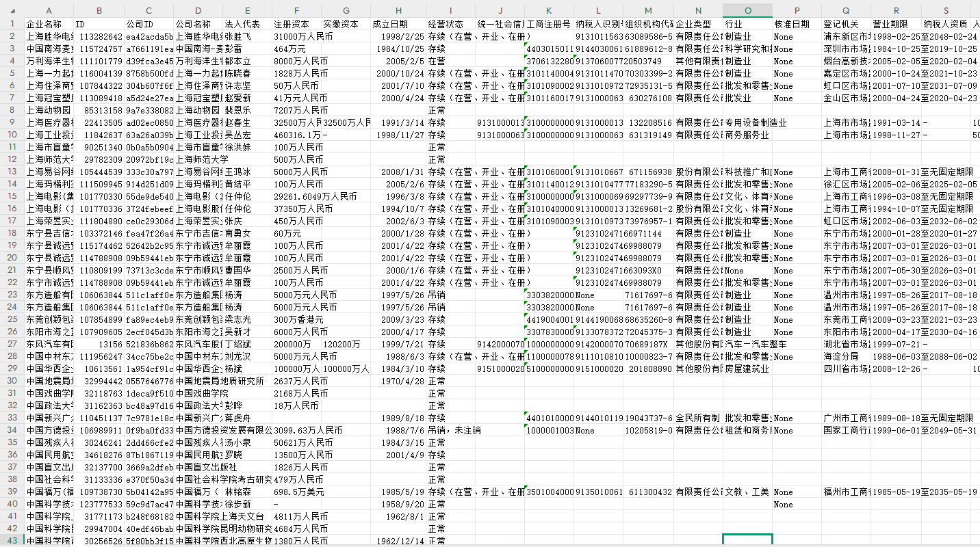Select the date cell 1998/2/25
The height and width of the screenshot is (547, 980).
398,36
